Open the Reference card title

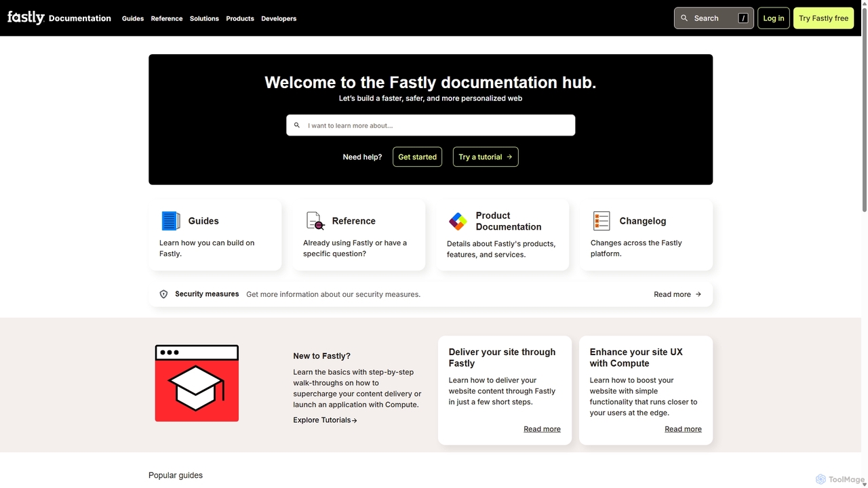coord(354,221)
